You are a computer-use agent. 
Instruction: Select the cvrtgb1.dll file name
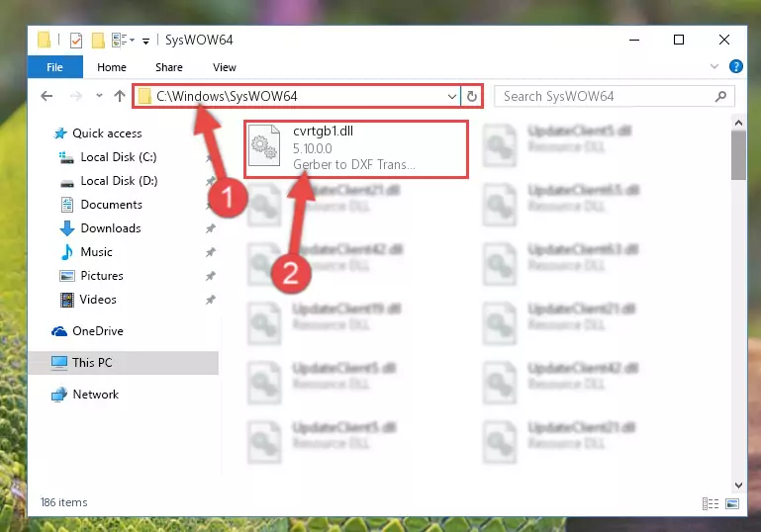coord(324,131)
